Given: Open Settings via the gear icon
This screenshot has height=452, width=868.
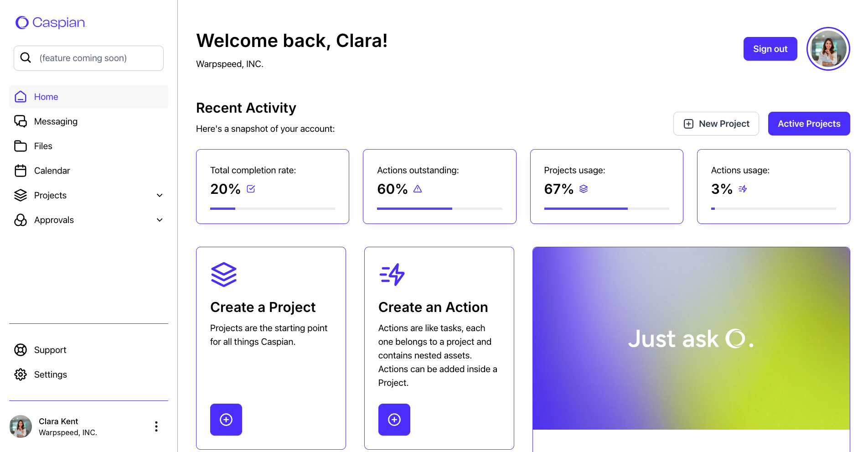Looking at the screenshot, I should (21, 374).
